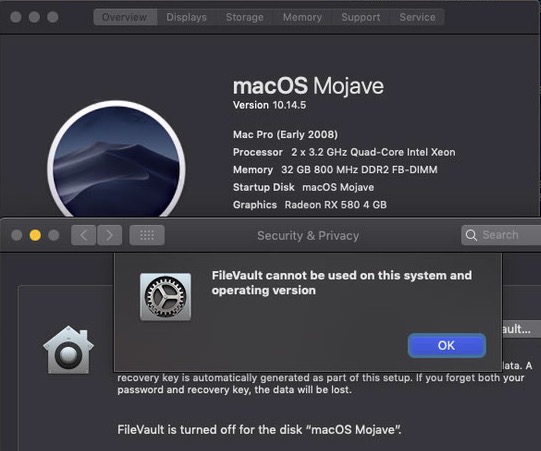The height and width of the screenshot is (451, 541).
Task: Click the FileVault house icon
Action: point(68,350)
